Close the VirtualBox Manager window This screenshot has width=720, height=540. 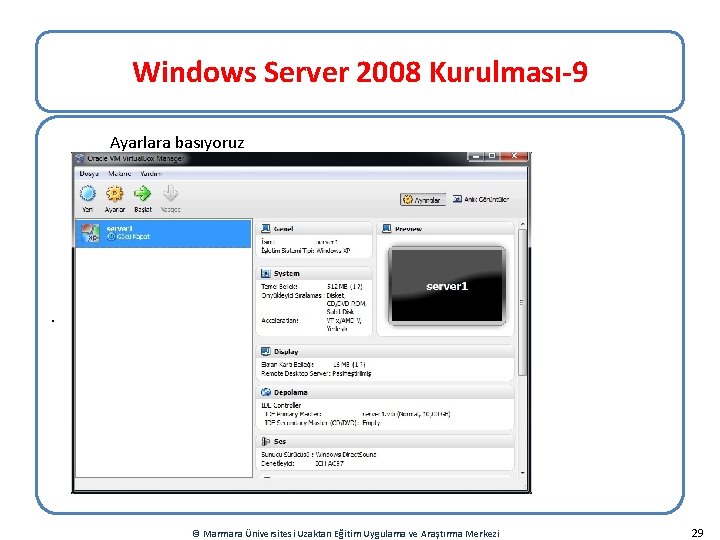(514, 157)
